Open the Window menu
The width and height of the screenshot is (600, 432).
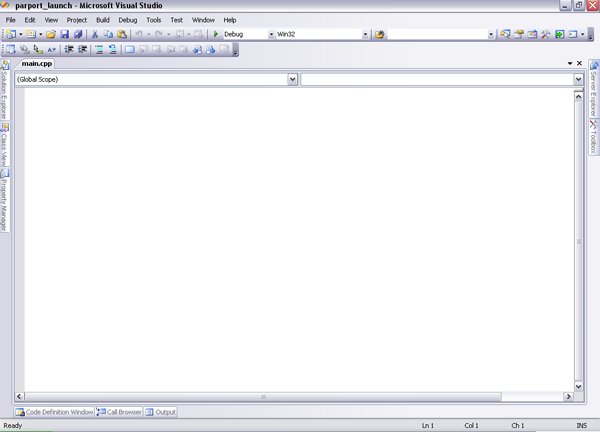pos(203,20)
